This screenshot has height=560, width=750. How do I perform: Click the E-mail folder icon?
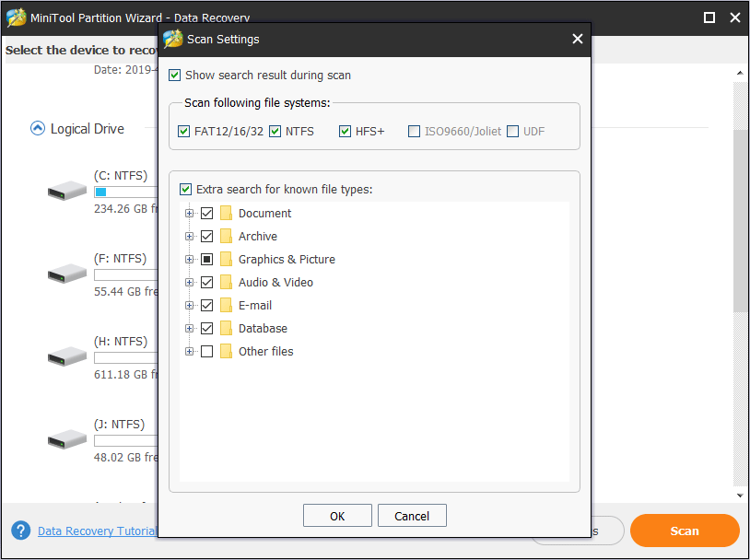226,305
